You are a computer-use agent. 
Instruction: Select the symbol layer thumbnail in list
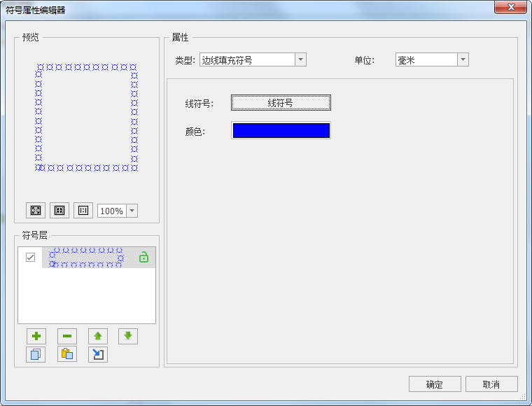[x=86, y=258]
